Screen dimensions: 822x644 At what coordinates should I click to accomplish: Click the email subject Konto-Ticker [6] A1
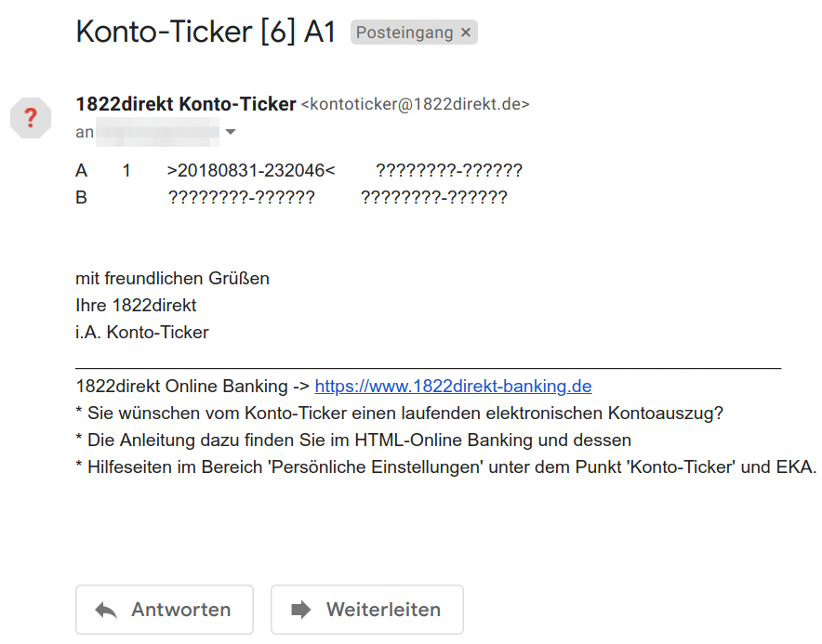tap(205, 32)
